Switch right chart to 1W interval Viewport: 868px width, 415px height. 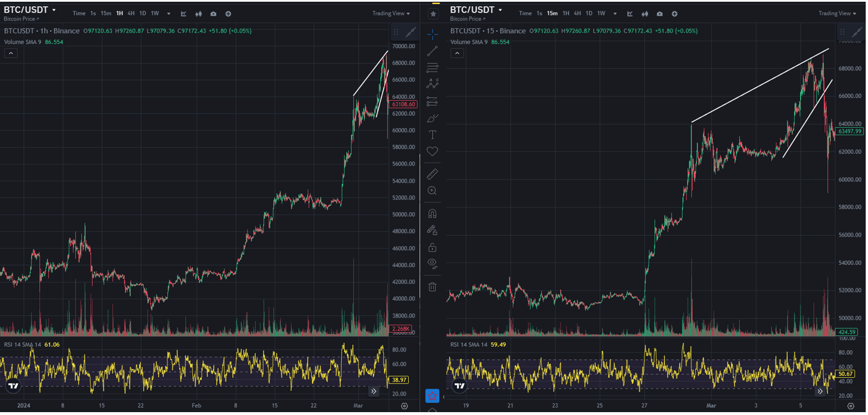tap(601, 13)
